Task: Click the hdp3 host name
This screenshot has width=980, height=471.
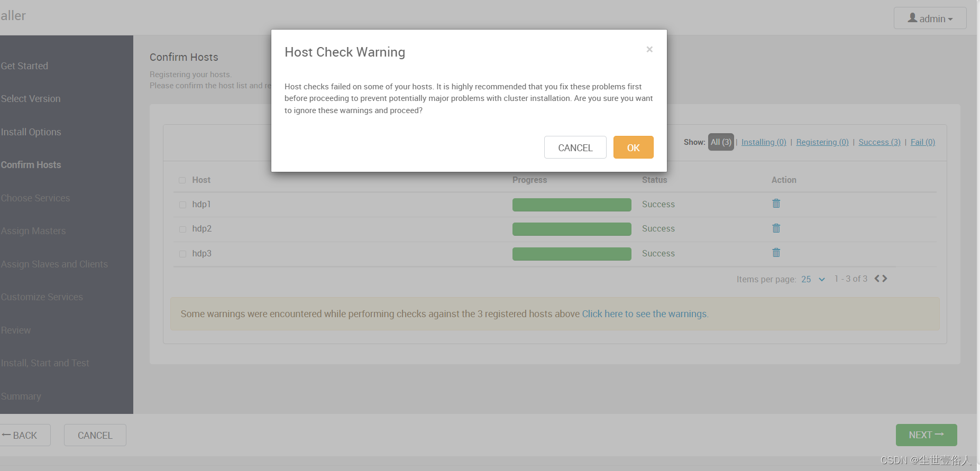Action: point(202,253)
